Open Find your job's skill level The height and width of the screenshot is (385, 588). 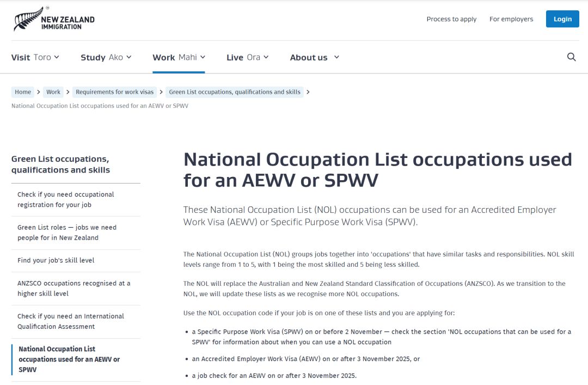pos(56,260)
